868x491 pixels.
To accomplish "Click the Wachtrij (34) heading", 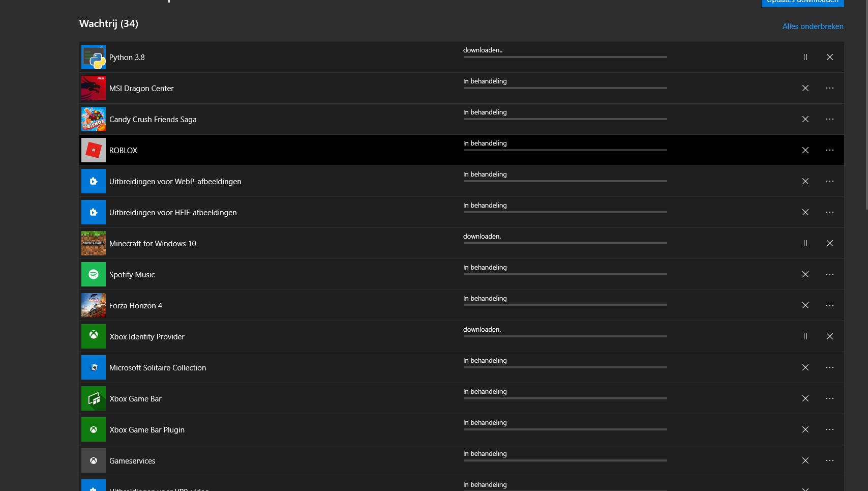I will point(109,23).
